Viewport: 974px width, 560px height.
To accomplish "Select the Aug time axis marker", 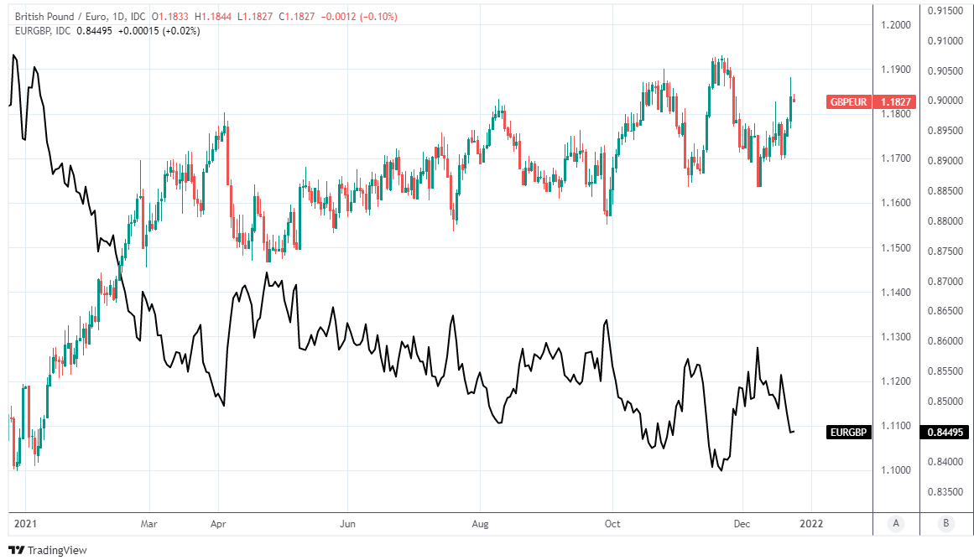I will coord(479,524).
